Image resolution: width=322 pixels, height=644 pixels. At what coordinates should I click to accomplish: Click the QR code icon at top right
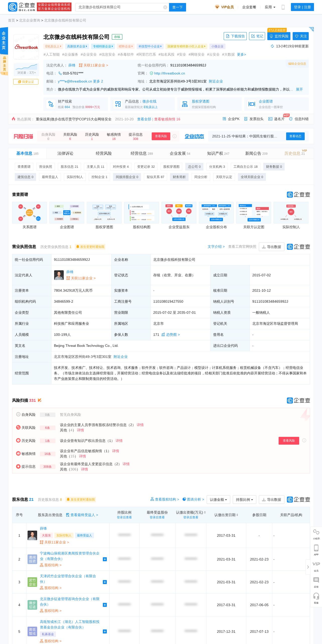point(311,29)
